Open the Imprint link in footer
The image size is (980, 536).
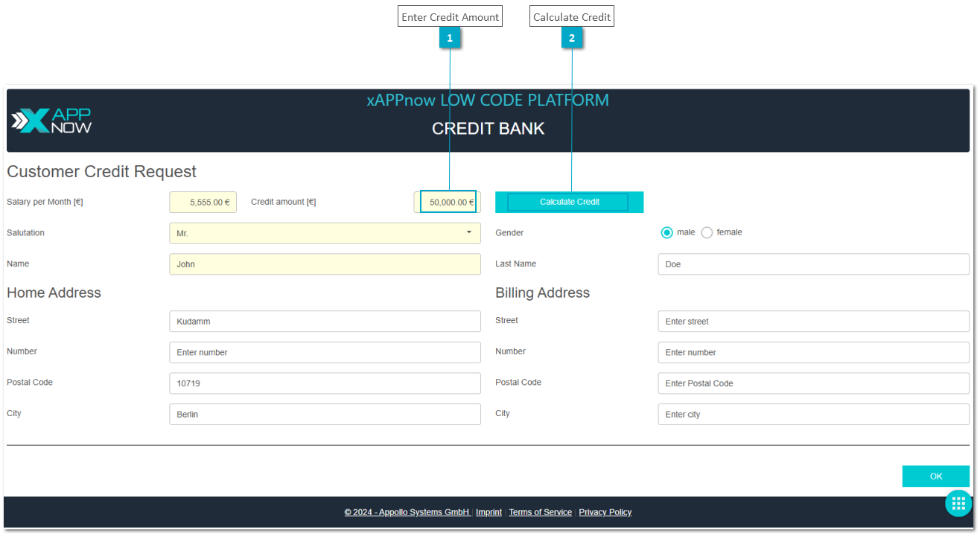tap(489, 512)
